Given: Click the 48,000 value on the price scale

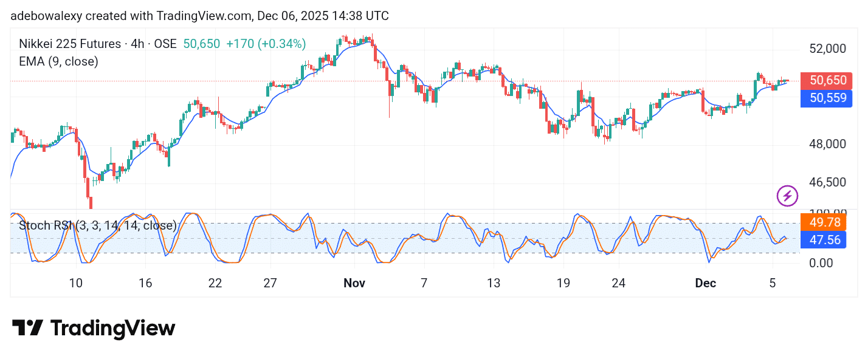Looking at the screenshot, I should (827, 144).
